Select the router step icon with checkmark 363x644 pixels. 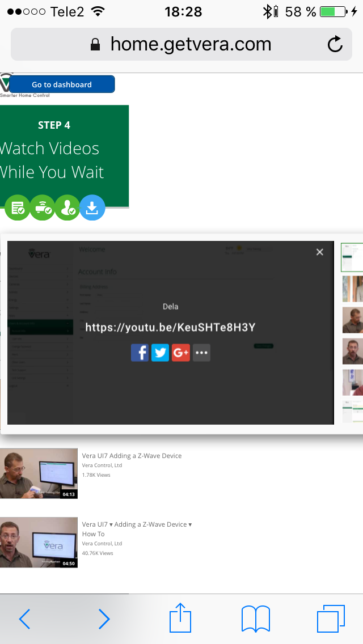pos(43,207)
